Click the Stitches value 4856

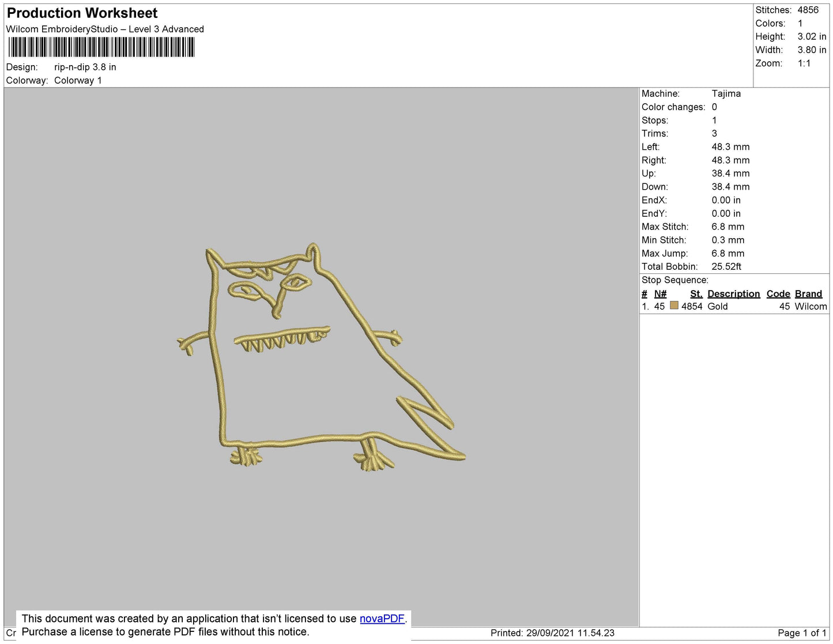pyautogui.click(x=808, y=10)
